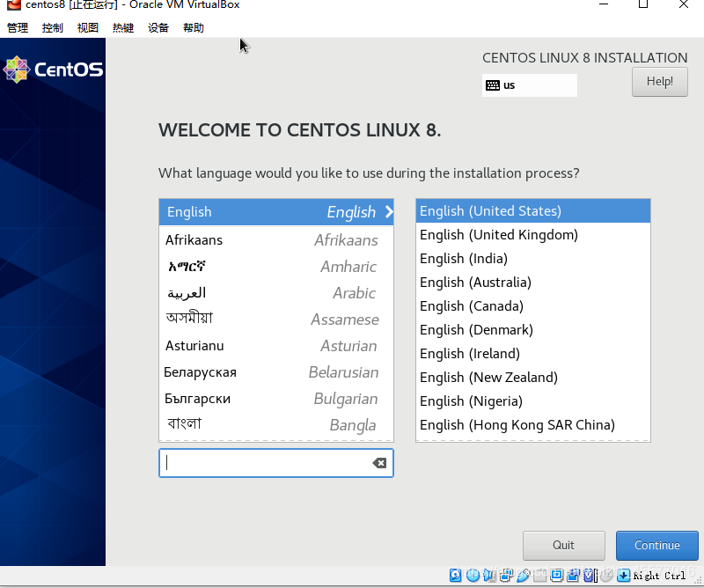Click the USB devices status icon
Screen dimensions: 704x588
523,575
